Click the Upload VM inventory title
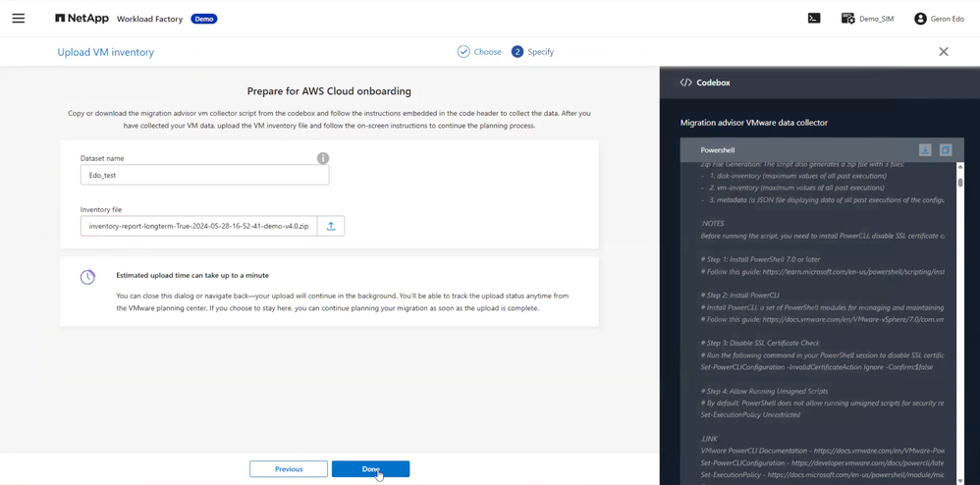The height and width of the screenshot is (485, 980). tap(106, 52)
